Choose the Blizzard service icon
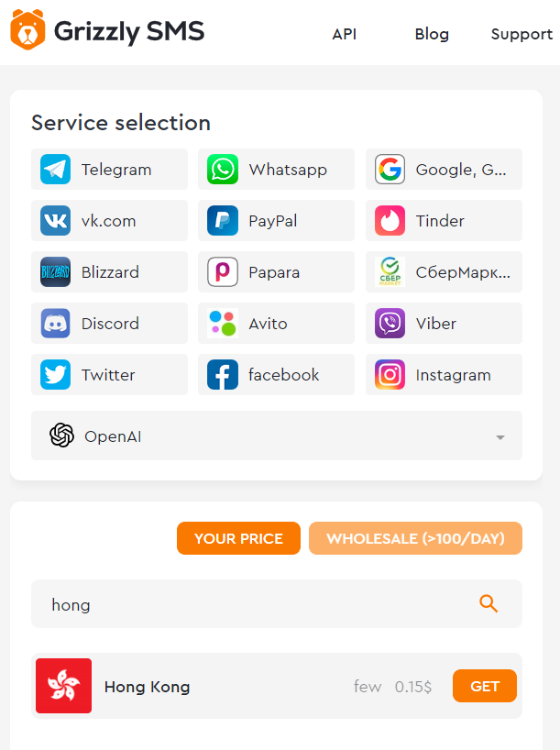 coord(56,271)
